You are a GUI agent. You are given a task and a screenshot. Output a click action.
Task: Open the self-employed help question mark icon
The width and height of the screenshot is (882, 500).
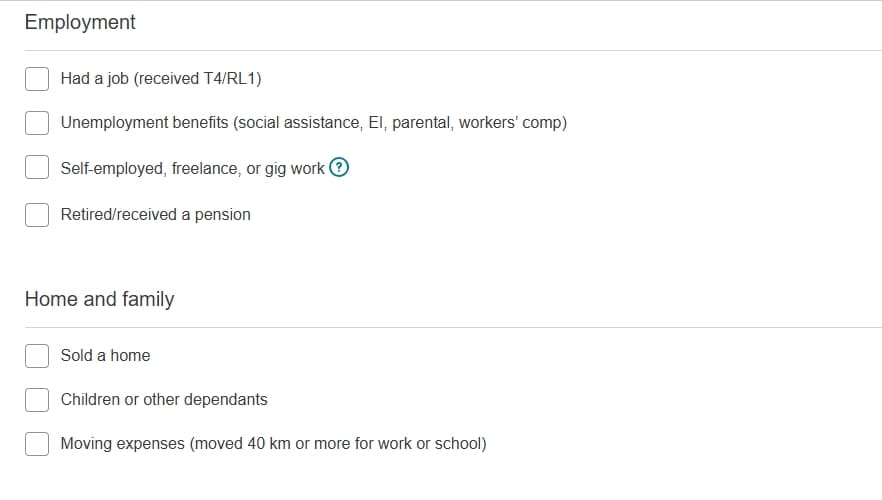339,168
